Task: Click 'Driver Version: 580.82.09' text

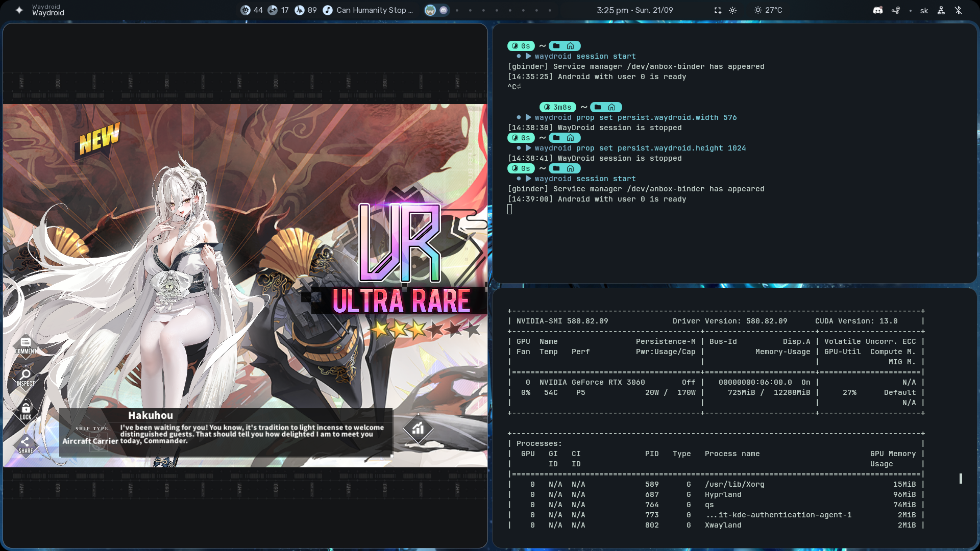Action: [730, 321]
